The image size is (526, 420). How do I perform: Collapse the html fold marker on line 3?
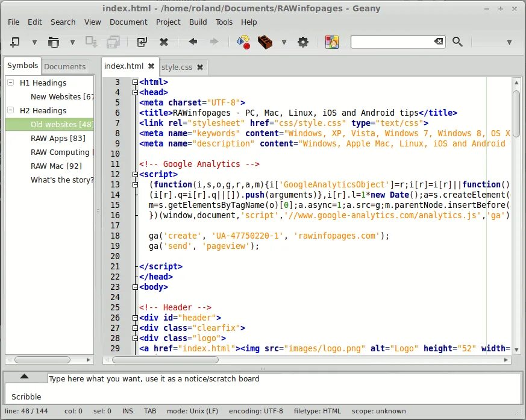click(x=135, y=82)
